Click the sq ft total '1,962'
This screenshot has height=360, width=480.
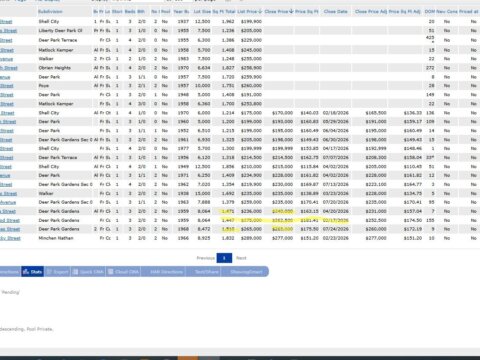click(x=228, y=22)
